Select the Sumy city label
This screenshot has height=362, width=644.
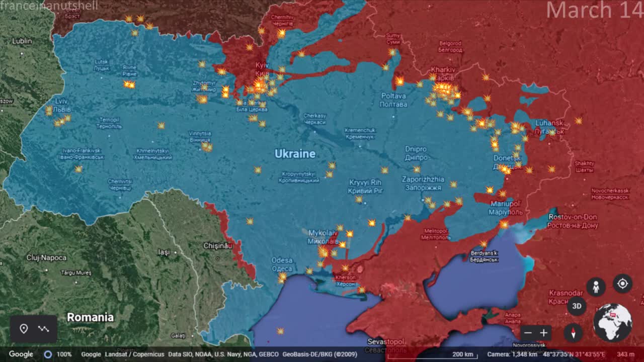[x=392, y=38]
